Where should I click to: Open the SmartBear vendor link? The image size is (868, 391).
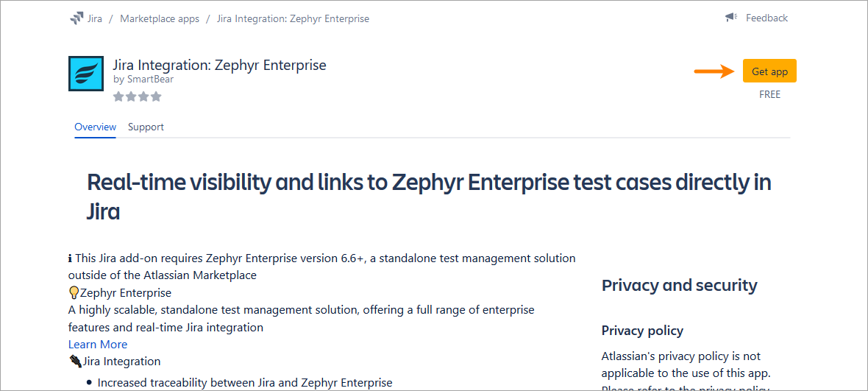[150, 79]
